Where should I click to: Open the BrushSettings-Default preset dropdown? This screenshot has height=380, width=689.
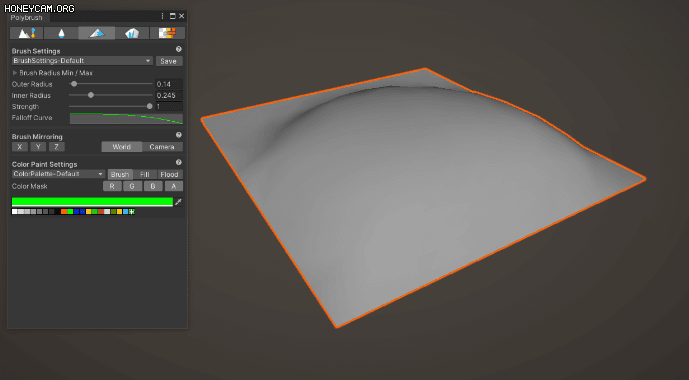[x=82, y=61]
